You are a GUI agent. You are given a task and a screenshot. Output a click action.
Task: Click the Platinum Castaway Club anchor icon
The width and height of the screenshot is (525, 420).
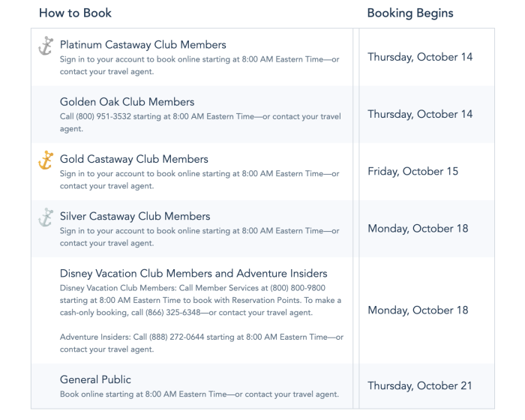(46, 46)
